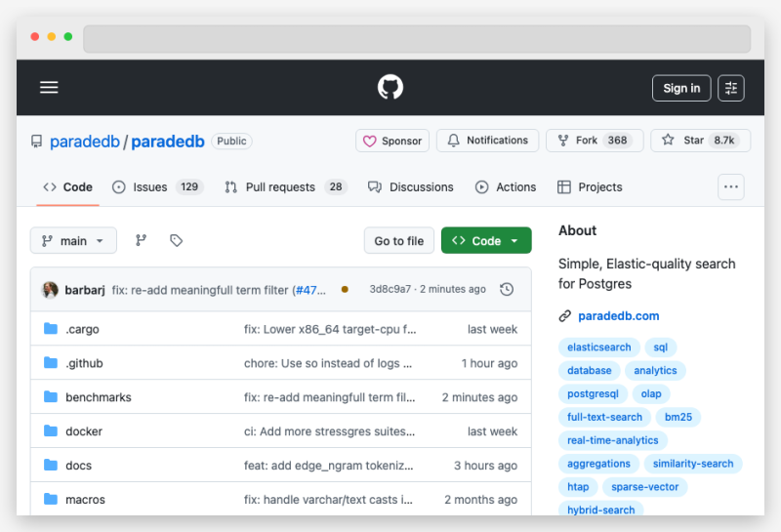Image resolution: width=781 pixels, height=532 pixels.
Task: Click the sql topic tag
Action: point(661,348)
